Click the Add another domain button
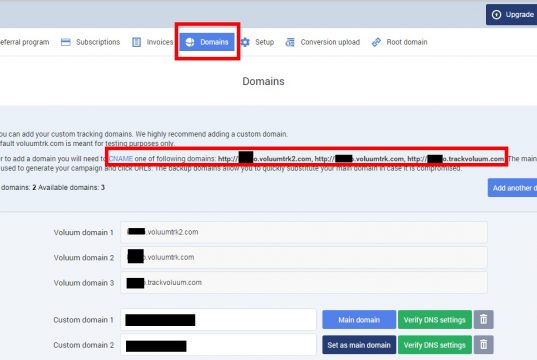The width and height of the screenshot is (537, 360). (x=512, y=188)
